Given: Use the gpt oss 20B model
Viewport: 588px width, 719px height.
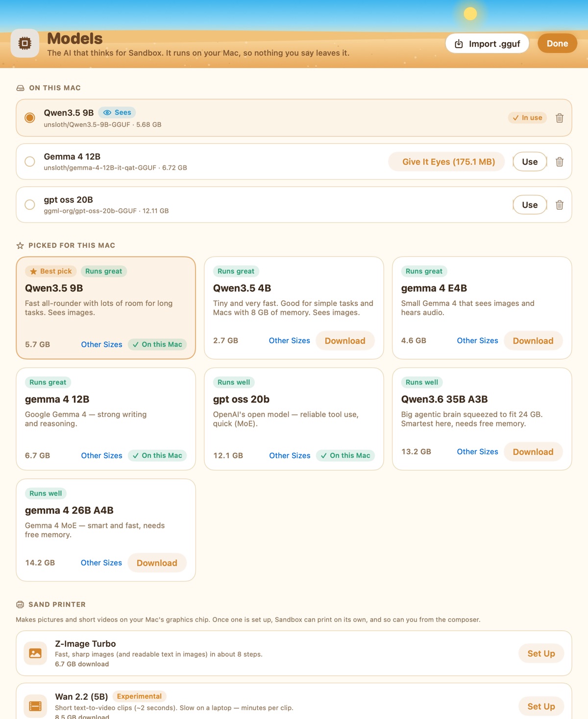Looking at the screenshot, I should [x=530, y=205].
